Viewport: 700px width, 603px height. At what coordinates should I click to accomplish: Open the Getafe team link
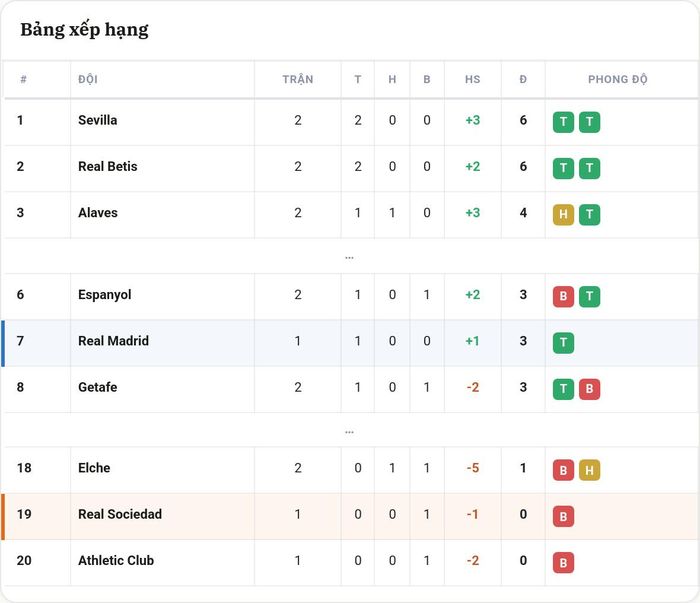coord(98,387)
